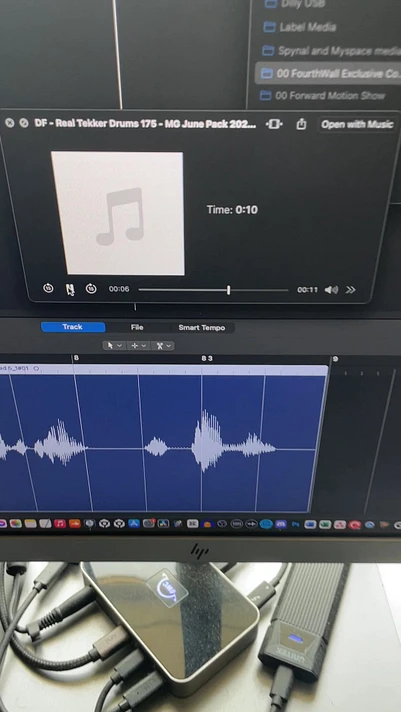Click Open with Music button
The image size is (401, 712).
coord(357,124)
